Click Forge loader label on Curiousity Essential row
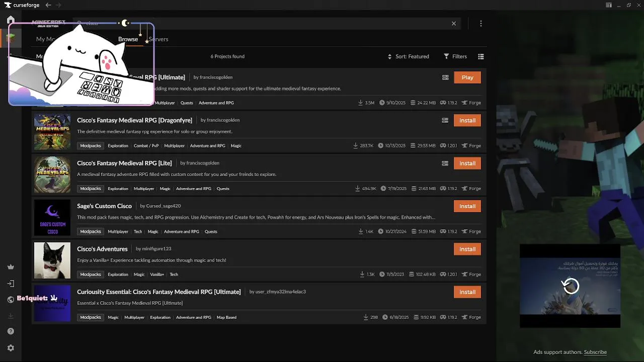The width and height of the screenshot is (644, 362). tap(471, 317)
